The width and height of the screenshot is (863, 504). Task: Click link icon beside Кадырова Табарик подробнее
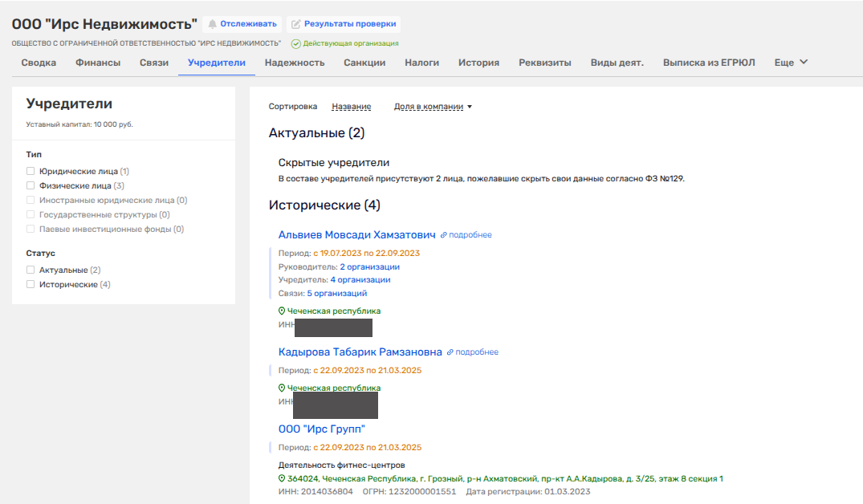point(450,352)
